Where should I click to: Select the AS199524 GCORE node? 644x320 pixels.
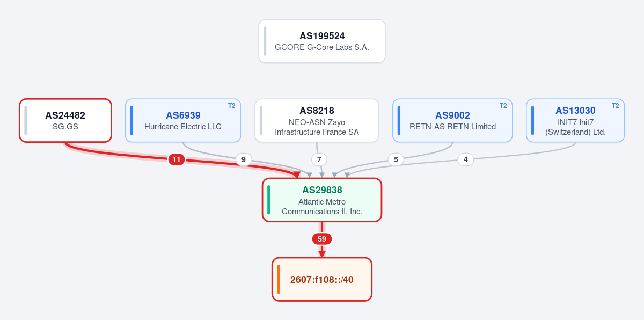point(322,41)
